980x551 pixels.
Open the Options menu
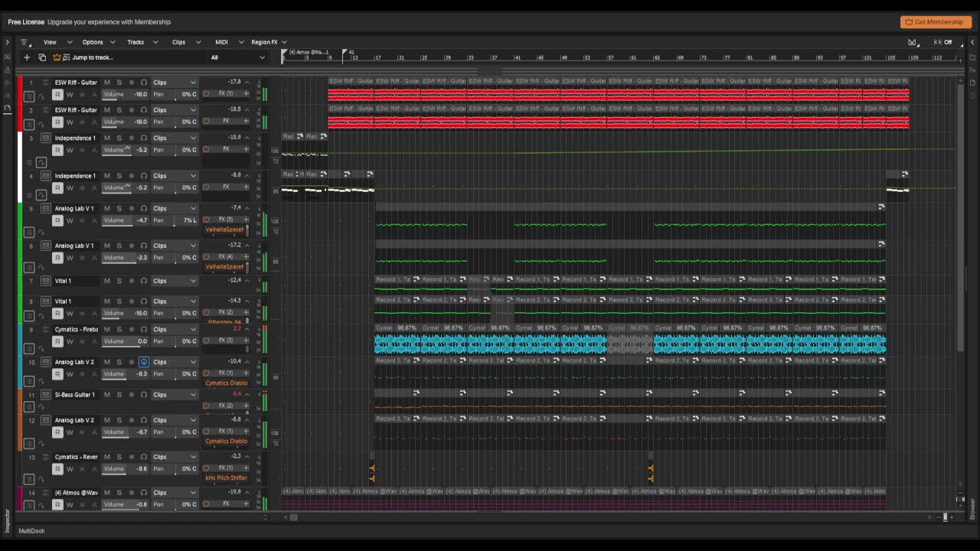[93, 42]
